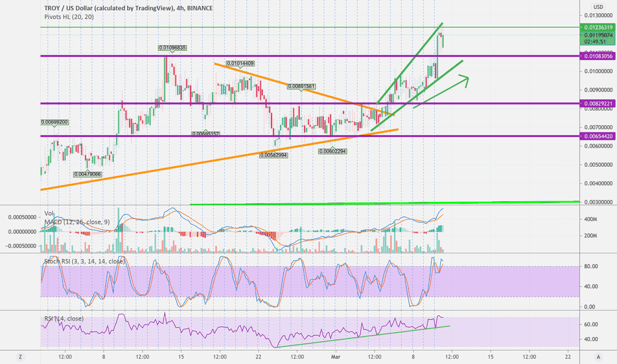The height and width of the screenshot is (364, 617).
Task: Click the 0.00400000 price axis tick
Action: 598,183
